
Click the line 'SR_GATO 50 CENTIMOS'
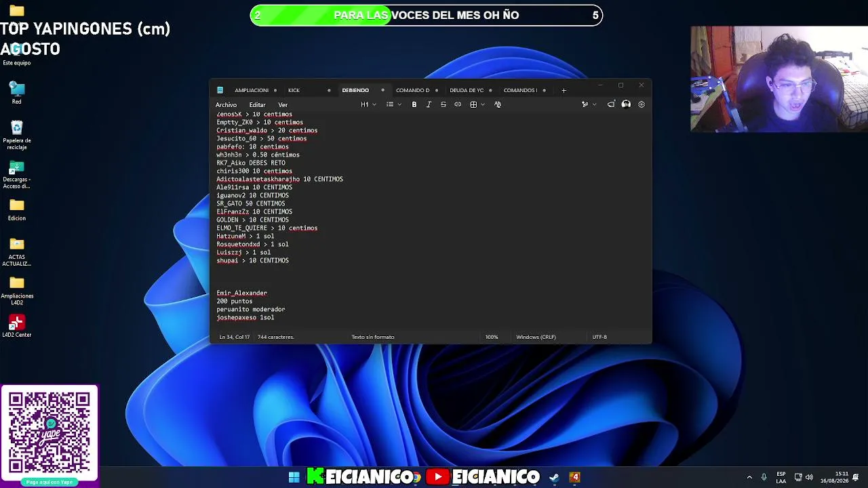[x=251, y=203]
